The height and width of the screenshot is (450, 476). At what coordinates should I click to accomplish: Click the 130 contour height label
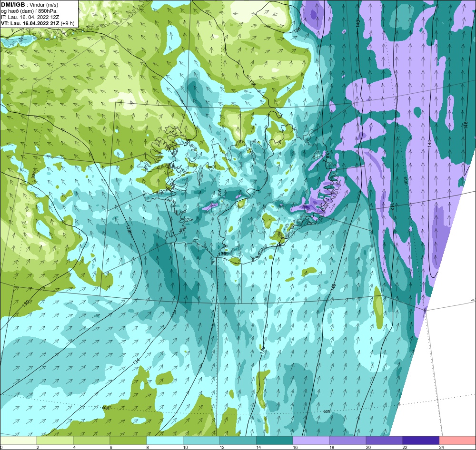click(x=26, y=303)
